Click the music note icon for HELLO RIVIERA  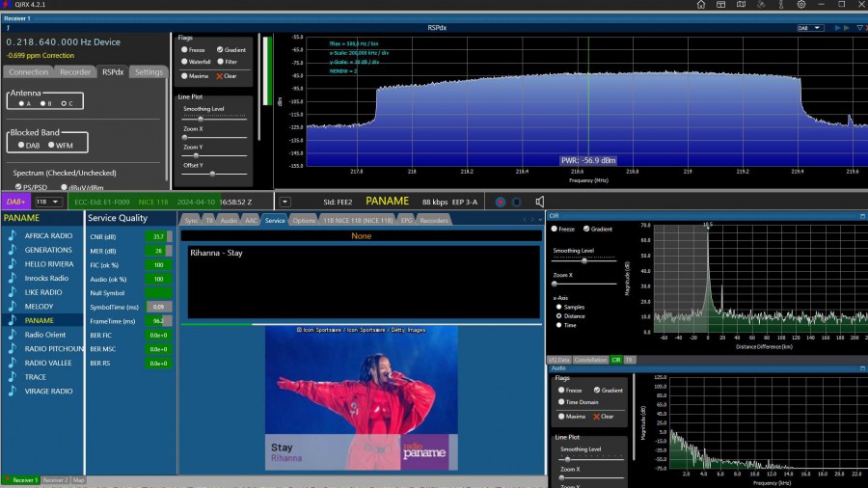[x=13, y=264]
